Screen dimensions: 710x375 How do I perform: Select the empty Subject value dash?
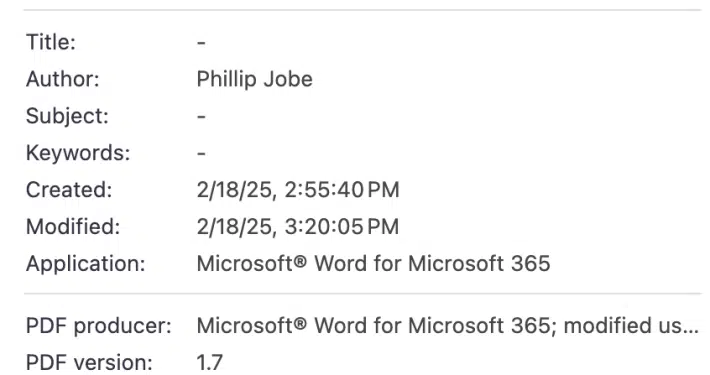tap(201, 117)
